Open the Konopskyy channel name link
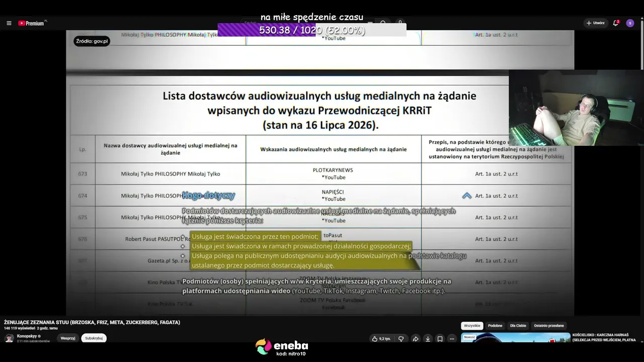Image resolution: width=644 pixels, height=362 pixels. 27,336
